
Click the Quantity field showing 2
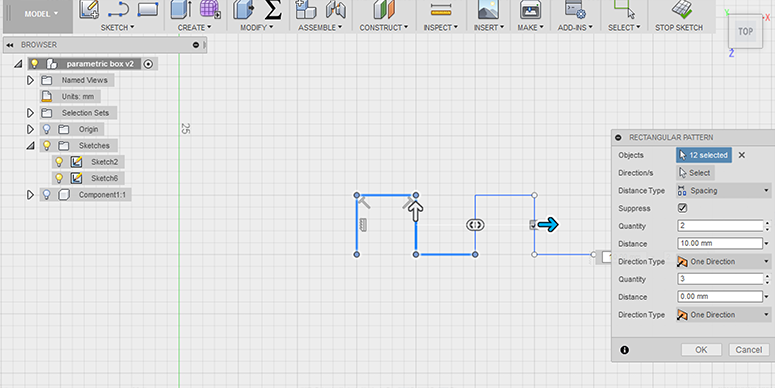720,226
